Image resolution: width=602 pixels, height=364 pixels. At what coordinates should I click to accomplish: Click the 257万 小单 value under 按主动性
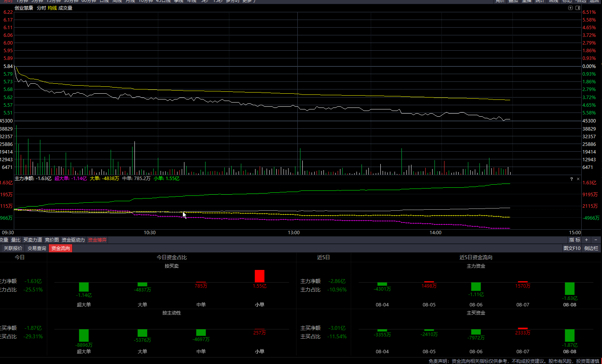coord(260,333)
